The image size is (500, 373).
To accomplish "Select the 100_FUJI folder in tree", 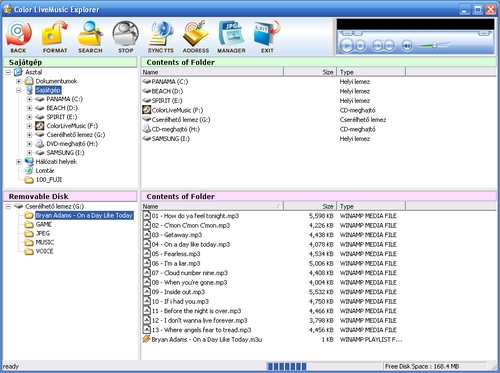I will (x=49, y=180).
